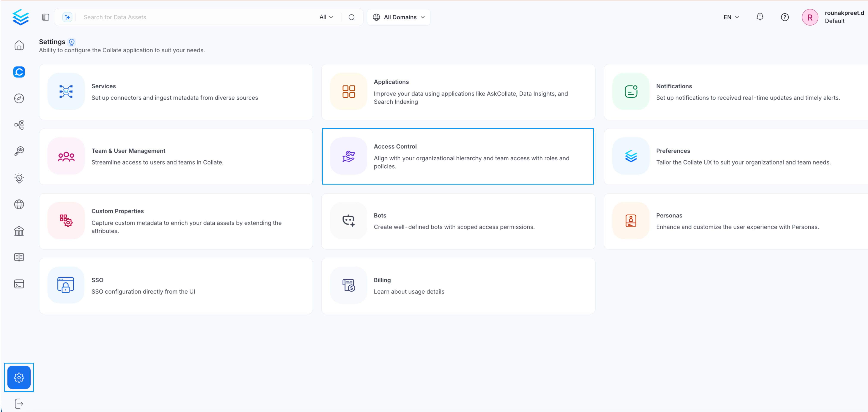The width and height of the screenshot is (868, 412).
Task: Open the lineage nodes icon in sidebar
Action: [19, 125]
